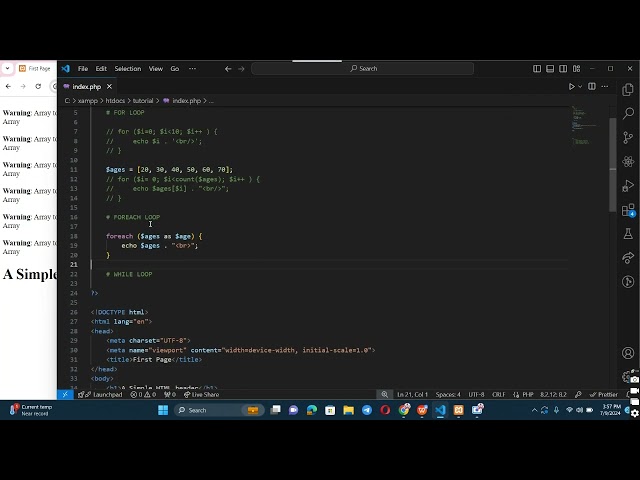640x480 pixels.
Task: Click the VS Code logo icon
Action: click(65, 69)
